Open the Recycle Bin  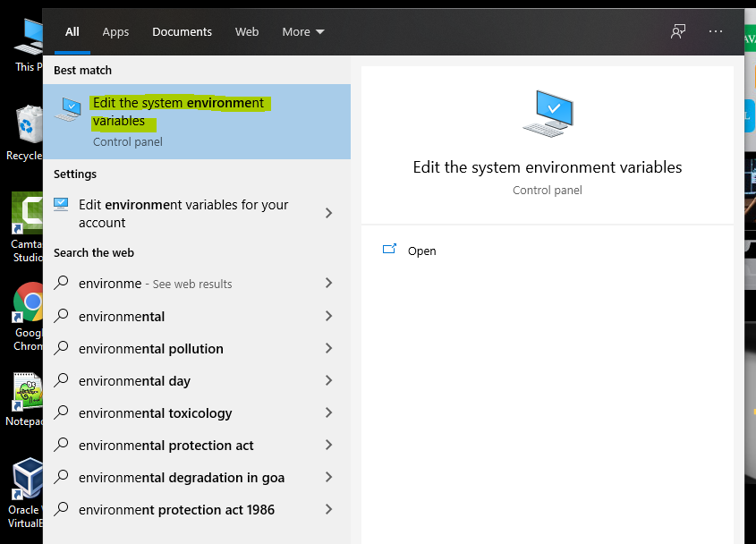coord(24,125)
